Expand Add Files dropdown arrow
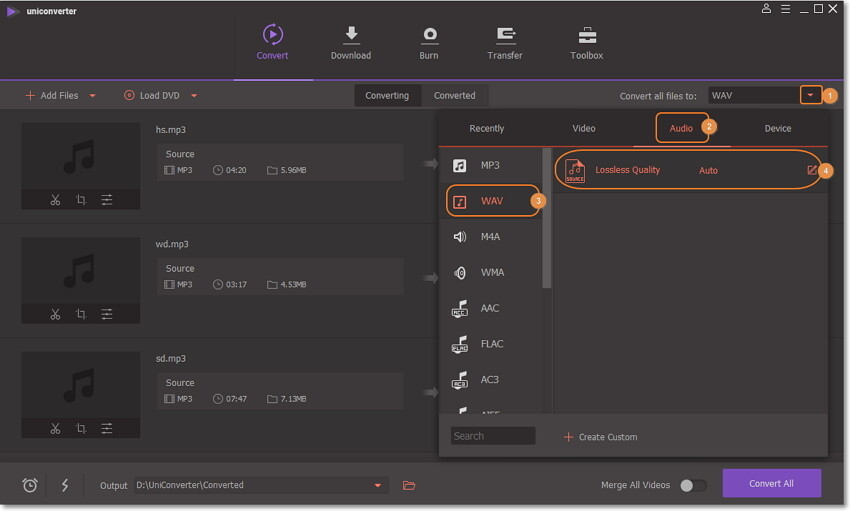 93,96
